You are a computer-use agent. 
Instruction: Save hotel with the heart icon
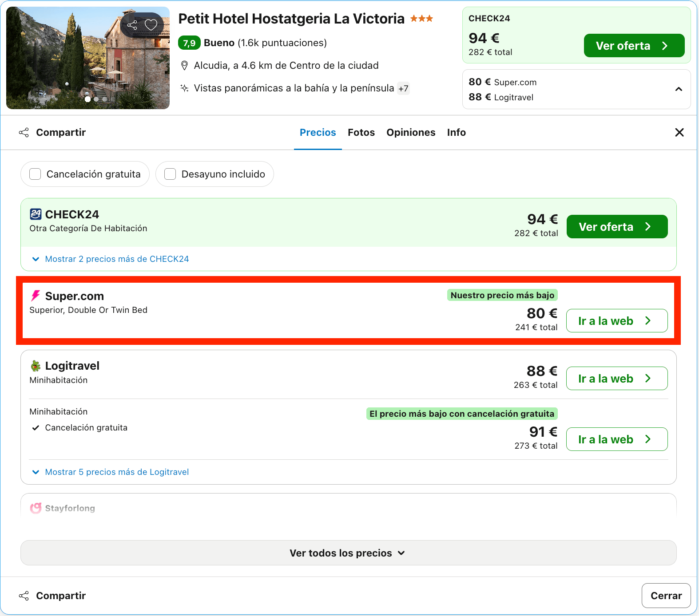tap(151, 25)
